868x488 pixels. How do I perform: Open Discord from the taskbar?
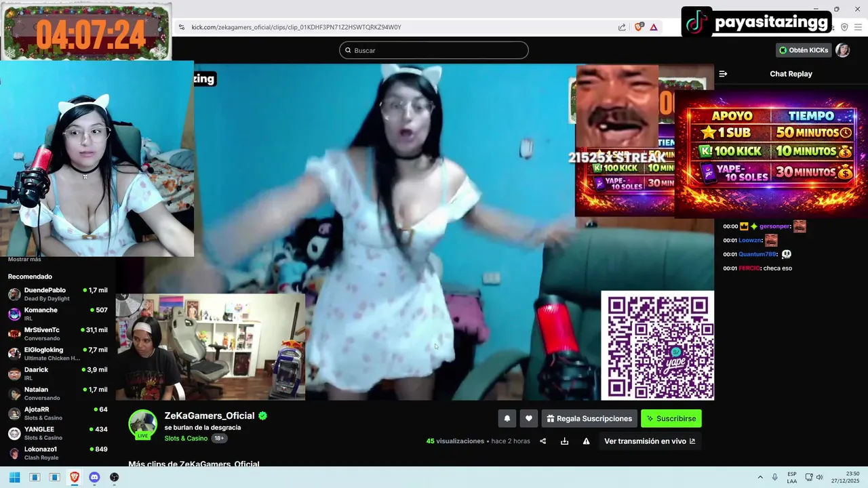[x=94, y=477]
